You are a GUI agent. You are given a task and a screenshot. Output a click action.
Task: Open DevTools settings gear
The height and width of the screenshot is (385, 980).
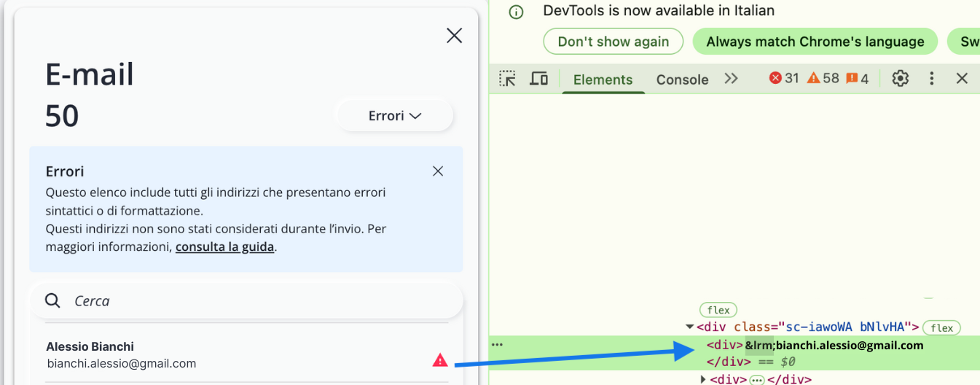point(901,79)
